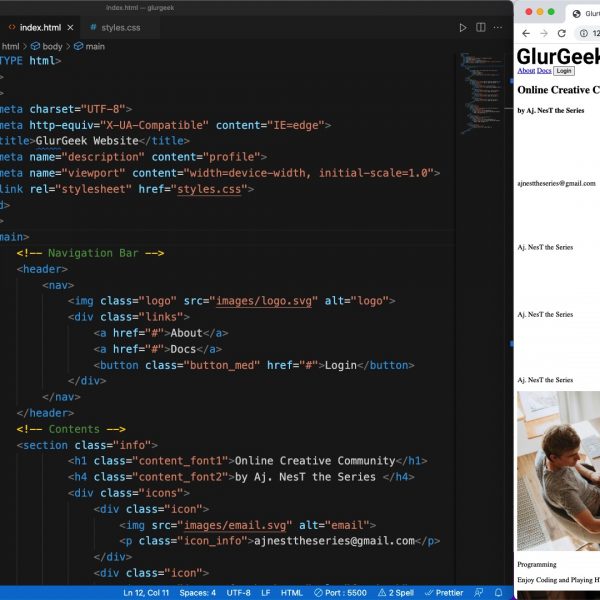Toggle the 2 Spell warnings indicator
600x600 pixels.
[x=394, y=592]
